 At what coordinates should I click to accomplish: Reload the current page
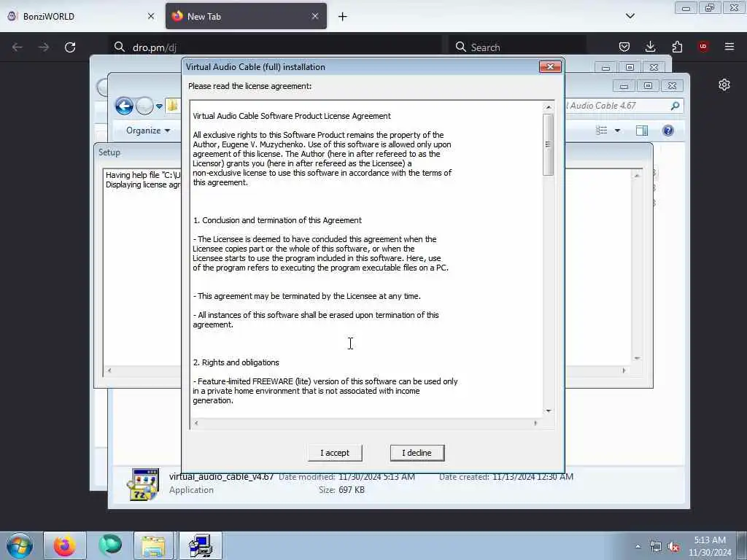coord(70,47)
